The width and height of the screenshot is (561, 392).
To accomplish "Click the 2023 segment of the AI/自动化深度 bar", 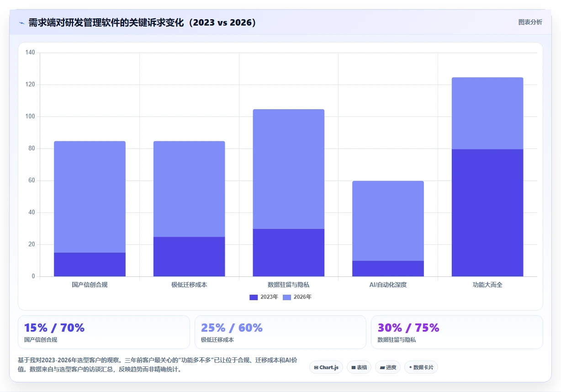I will pos(388,269).
